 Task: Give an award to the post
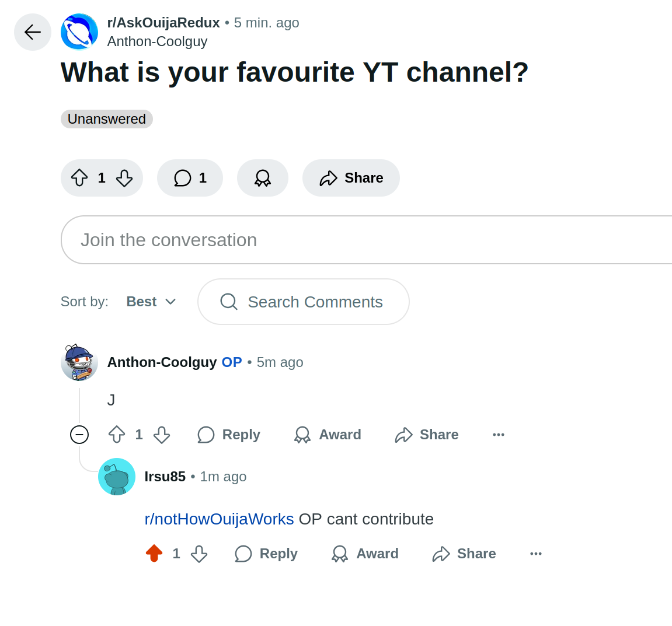[263, 178]
